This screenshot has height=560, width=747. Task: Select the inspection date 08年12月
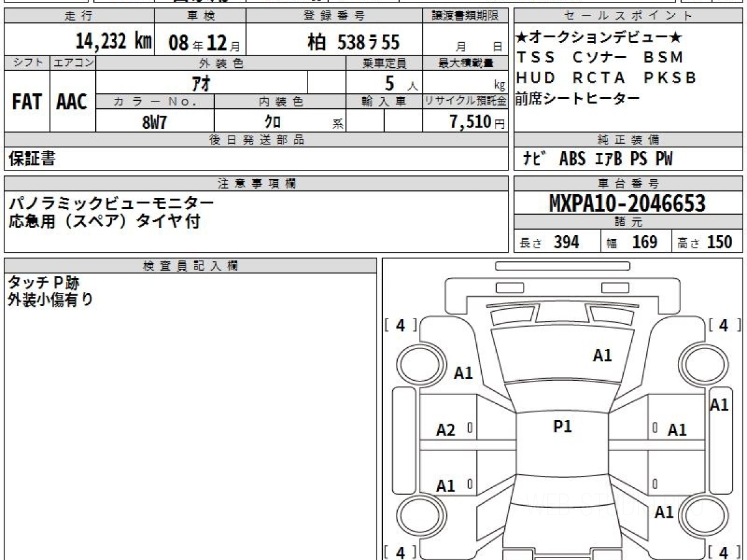[x=204, y=42]
